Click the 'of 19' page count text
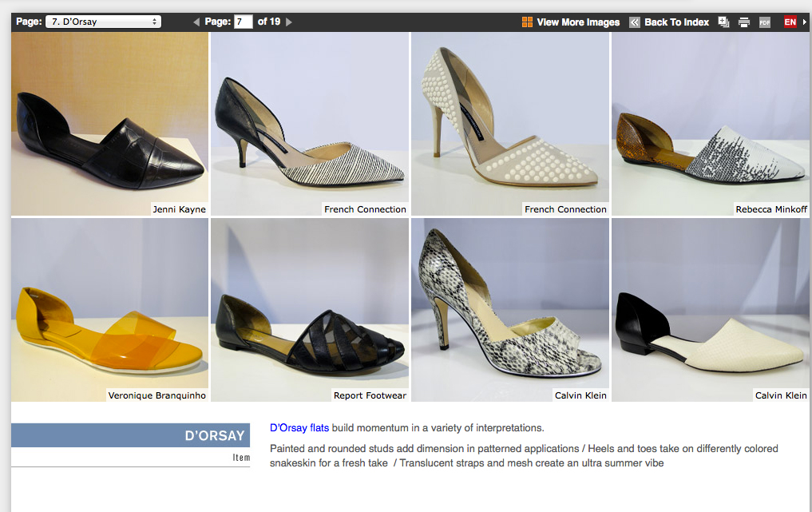The image size is (812, 512). pyautogui.click(x=269, y=22)
